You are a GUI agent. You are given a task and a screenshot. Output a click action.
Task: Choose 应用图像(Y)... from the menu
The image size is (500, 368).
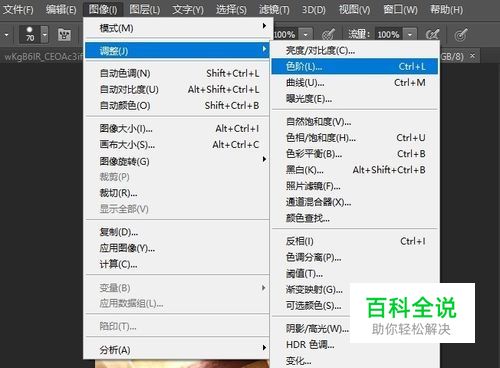pyautogui.click(x=177, y=248)
